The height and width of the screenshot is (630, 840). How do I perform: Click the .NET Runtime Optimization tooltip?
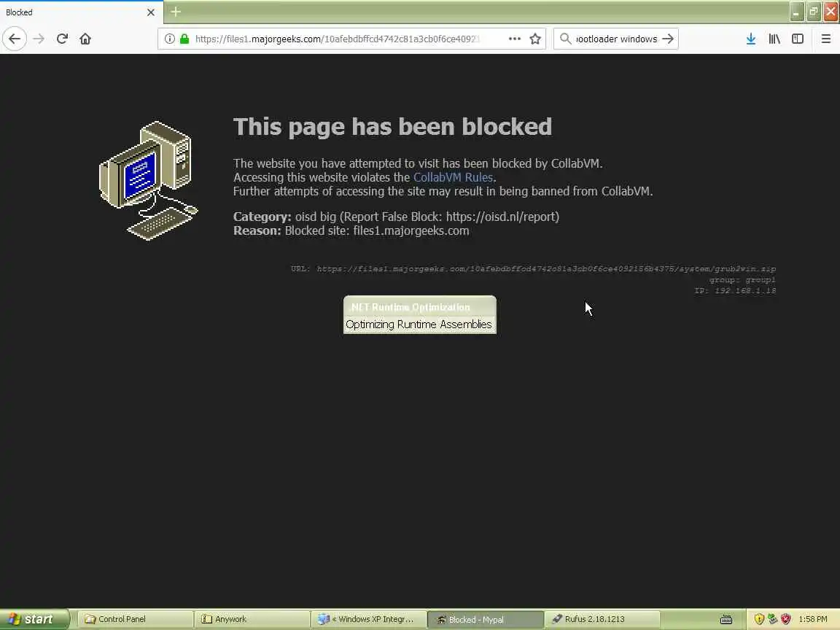coord(420,315)
